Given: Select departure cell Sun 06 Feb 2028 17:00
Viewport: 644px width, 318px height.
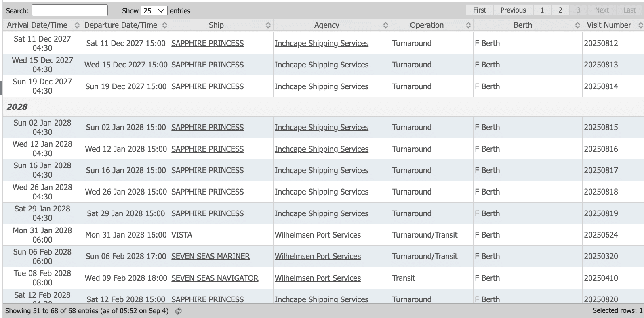Looking at the screenshot, I should coord(126,256).
